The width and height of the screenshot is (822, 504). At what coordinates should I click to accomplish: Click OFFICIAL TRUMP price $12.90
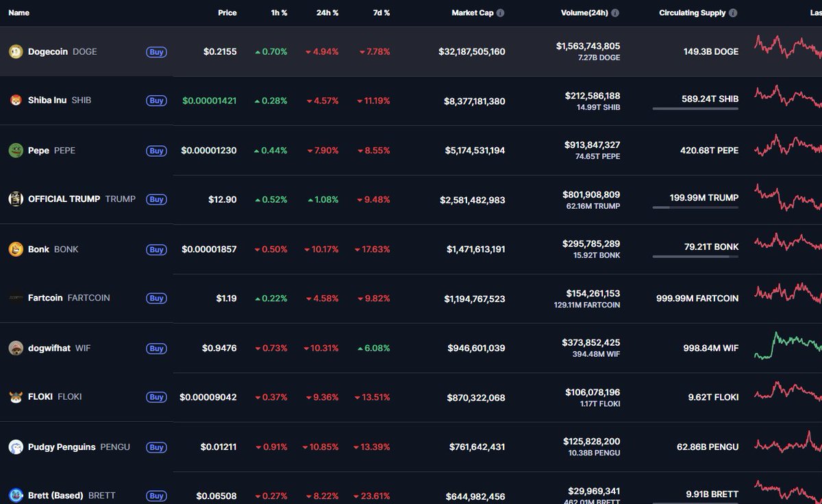[223, 199]
